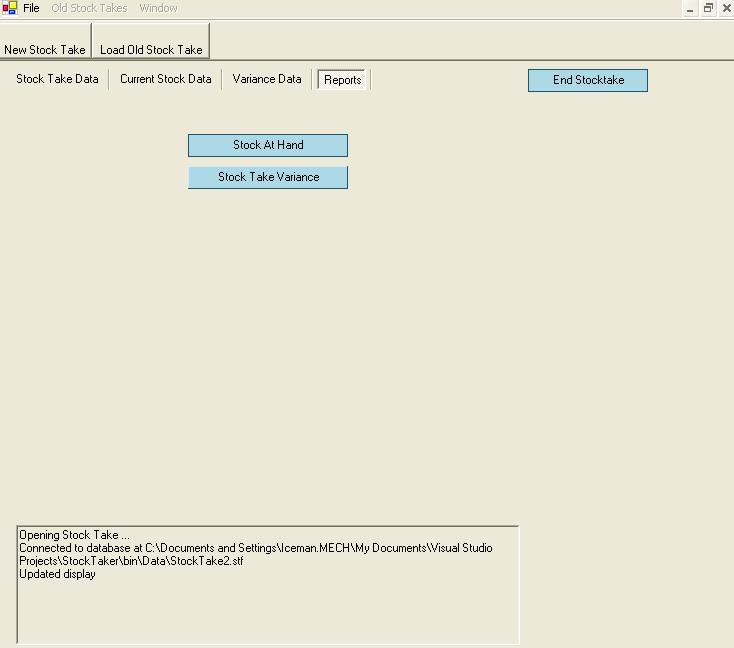Select the Reports tab
Screen dimensions: 734x648
click(x=343, y=80)
